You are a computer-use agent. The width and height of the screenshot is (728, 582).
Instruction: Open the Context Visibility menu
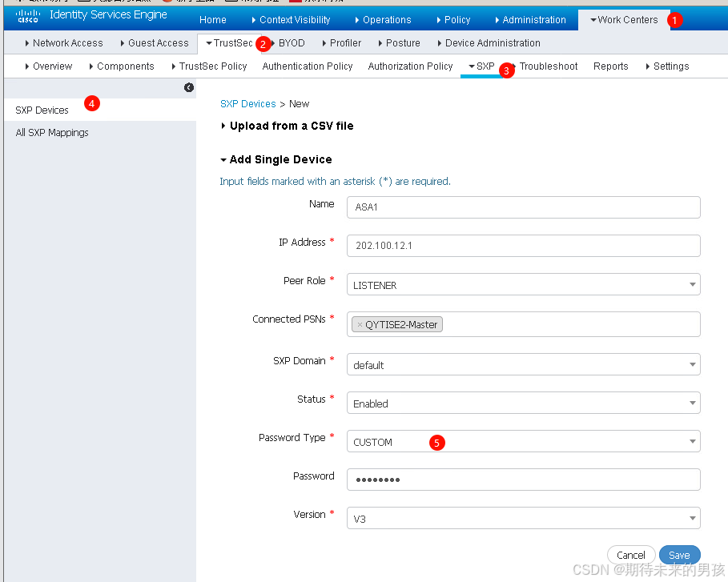(x=291, y=20)
